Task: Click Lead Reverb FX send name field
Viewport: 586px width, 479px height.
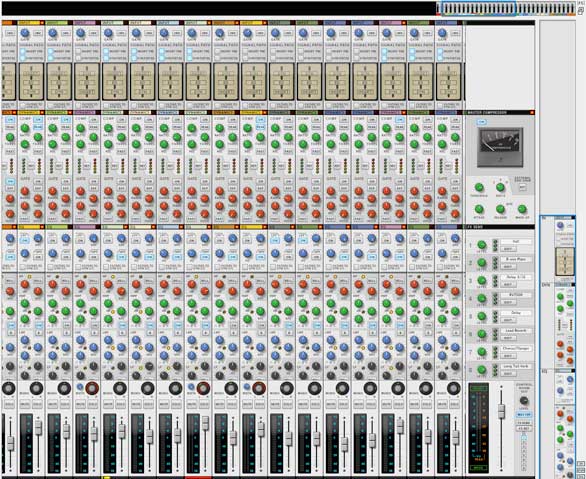Action: pos(516,331)
